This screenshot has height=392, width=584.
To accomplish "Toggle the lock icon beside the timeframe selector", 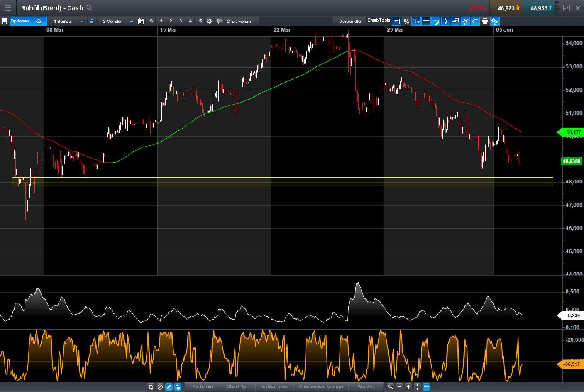I will [92, 21].
